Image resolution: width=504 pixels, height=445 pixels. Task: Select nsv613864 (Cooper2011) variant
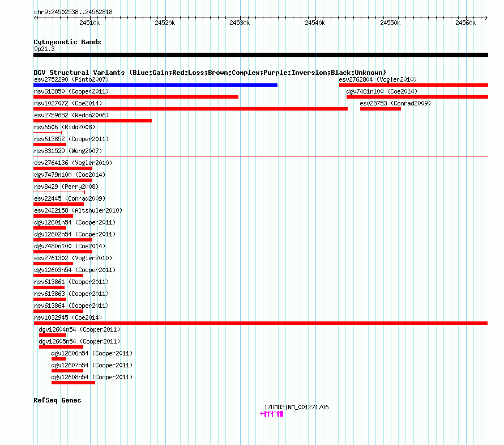click(x=71, y=306)
